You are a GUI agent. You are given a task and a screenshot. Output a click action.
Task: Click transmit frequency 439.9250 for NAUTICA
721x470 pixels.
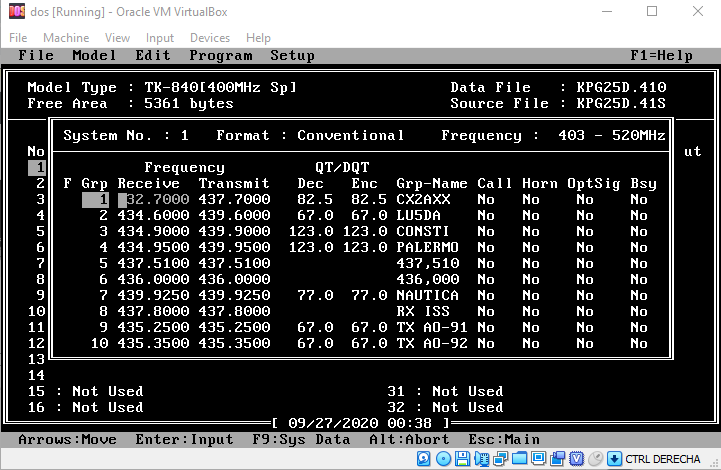pos(234,295)
